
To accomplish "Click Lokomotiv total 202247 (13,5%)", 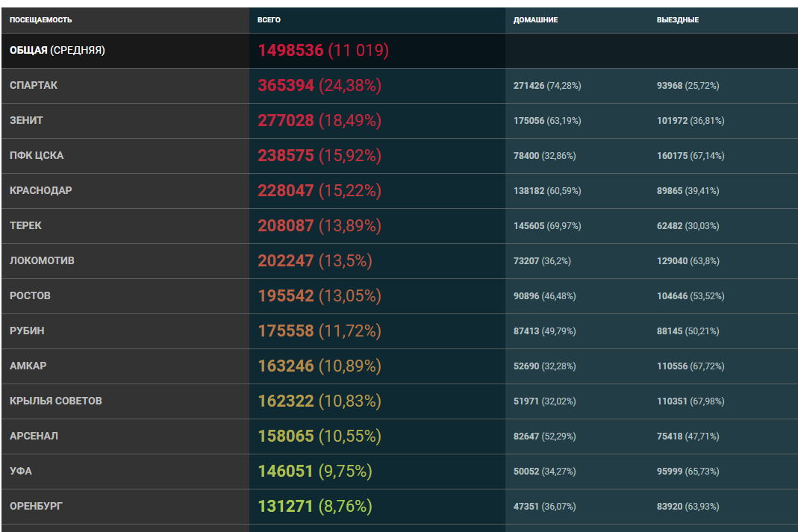I will [x=314, y=261].
